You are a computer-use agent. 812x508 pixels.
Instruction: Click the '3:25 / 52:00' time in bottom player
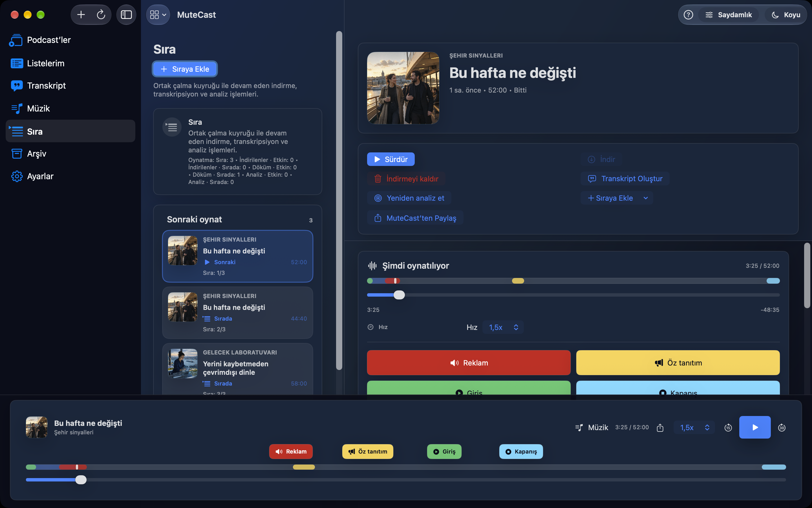[x=632, y=427]
